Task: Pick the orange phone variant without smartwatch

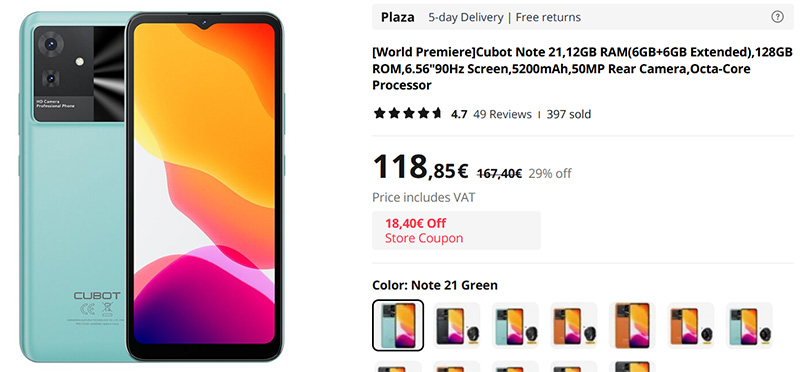Action: click(x=632, y=326)
